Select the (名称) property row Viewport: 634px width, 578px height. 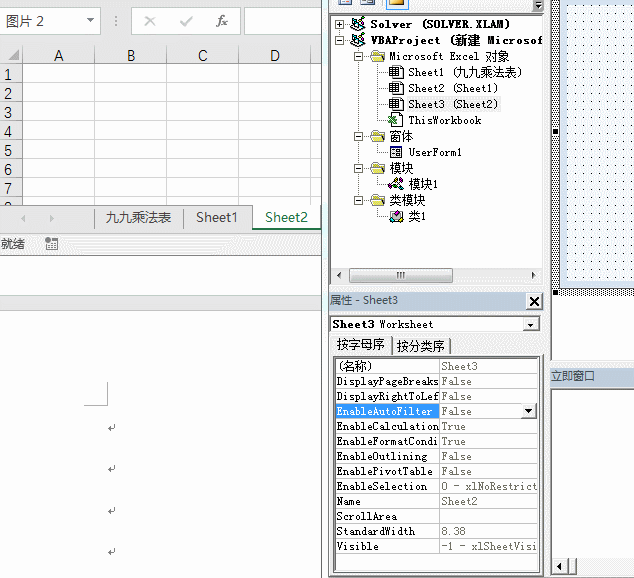(437, 366)
